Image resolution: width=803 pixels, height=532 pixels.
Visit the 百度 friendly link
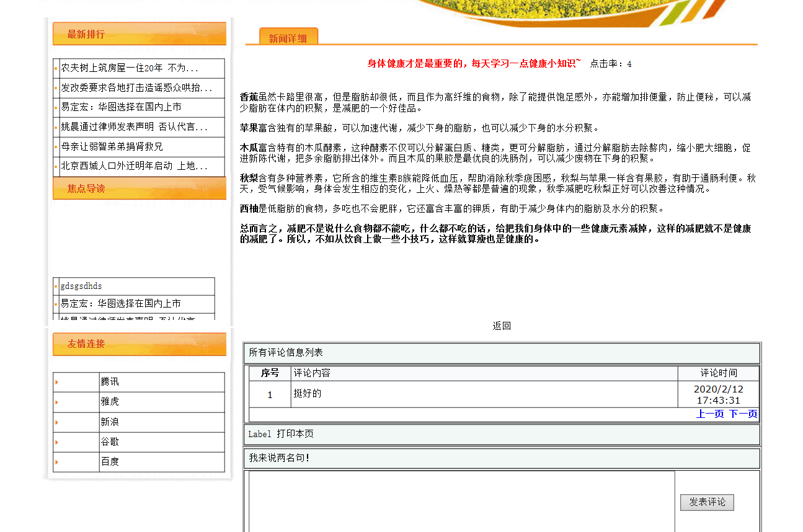point(110,462)
